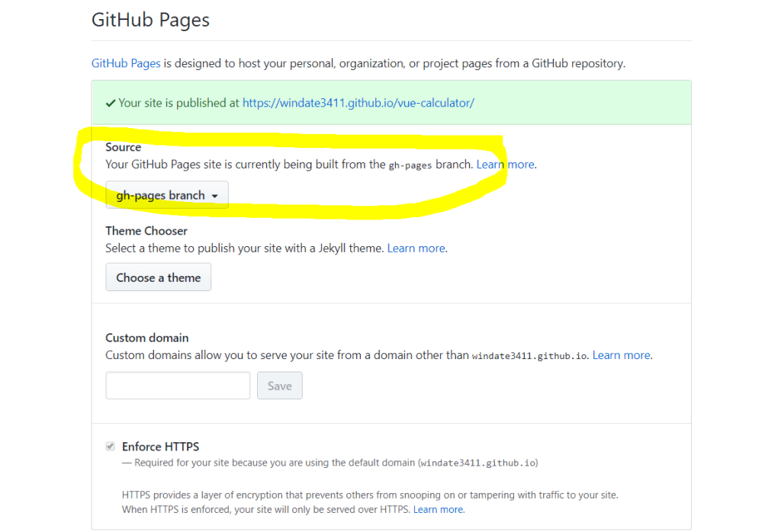This screenshot has height=532, width=781.
Task: Click the GitHub Pages section heading
Action: tap(150, 20)
